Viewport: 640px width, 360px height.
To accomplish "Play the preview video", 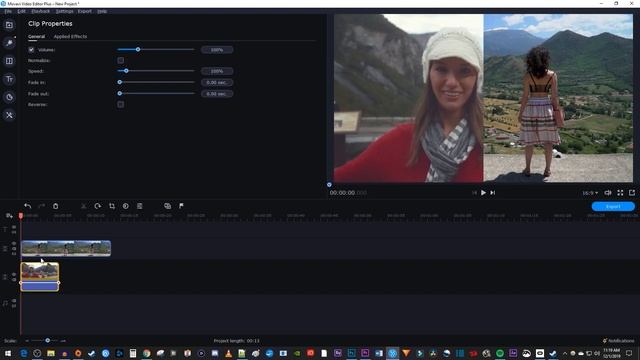I will (483, 193).
